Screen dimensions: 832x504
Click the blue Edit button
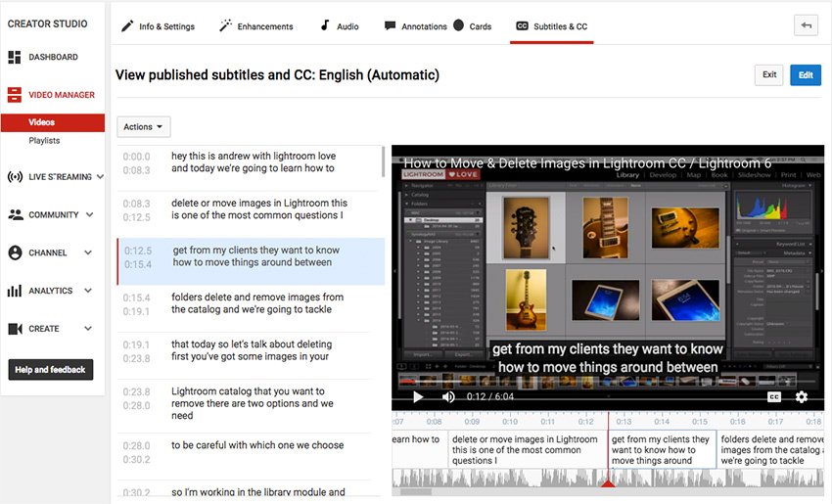click(806, 75)
